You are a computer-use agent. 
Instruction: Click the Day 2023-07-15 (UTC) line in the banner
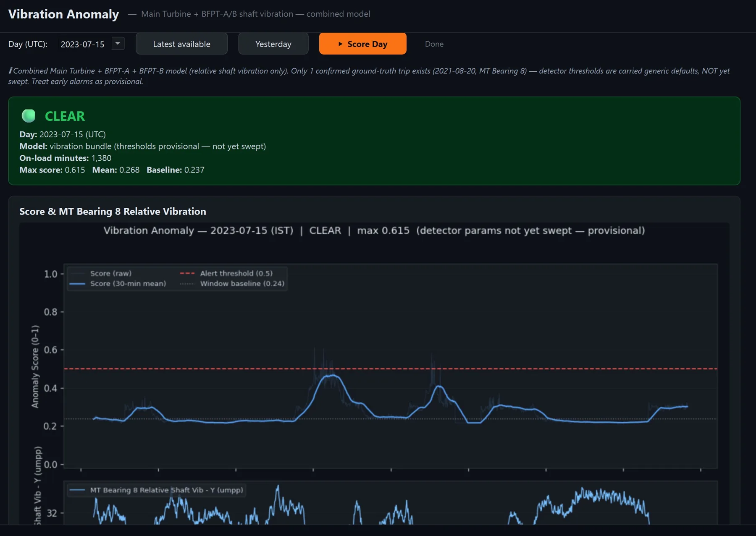coord(63,135)
